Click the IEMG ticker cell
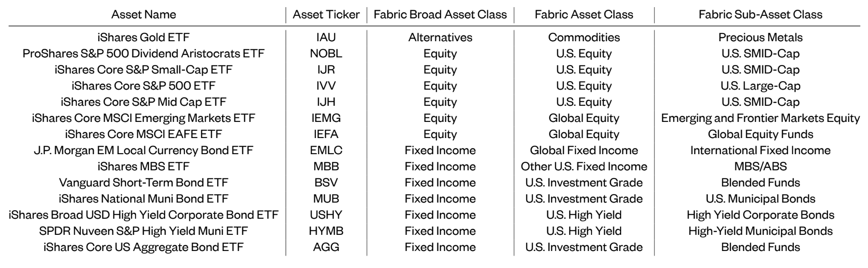 326,118
